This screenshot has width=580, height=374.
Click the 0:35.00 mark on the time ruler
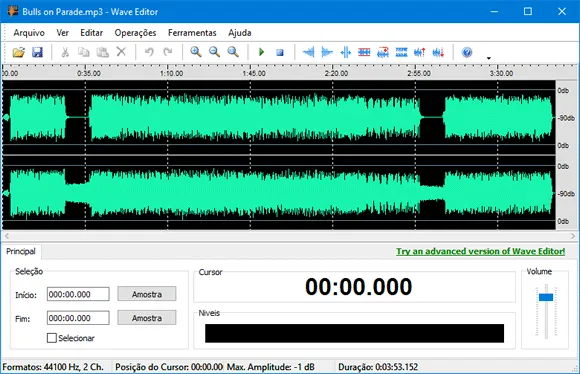tap(89, 73)
